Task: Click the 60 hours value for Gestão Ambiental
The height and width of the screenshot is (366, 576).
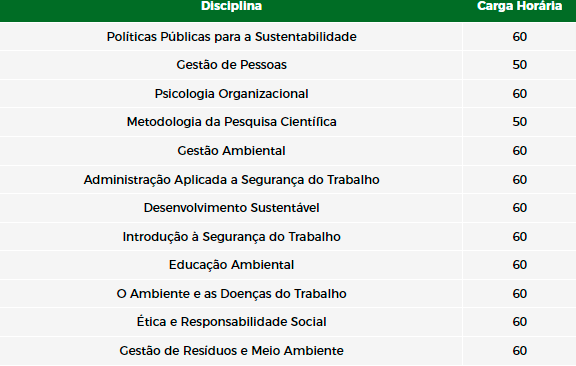Action: click(x=519, y=151)
